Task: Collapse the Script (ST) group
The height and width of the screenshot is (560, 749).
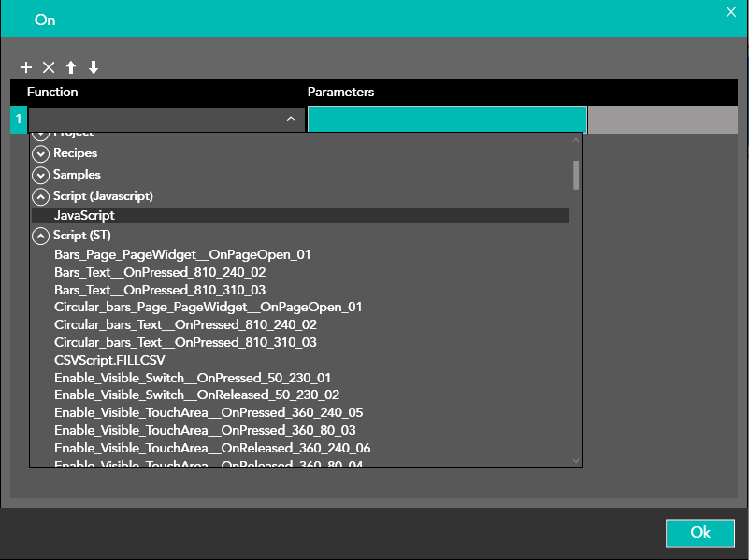Action: coord(40,236)
